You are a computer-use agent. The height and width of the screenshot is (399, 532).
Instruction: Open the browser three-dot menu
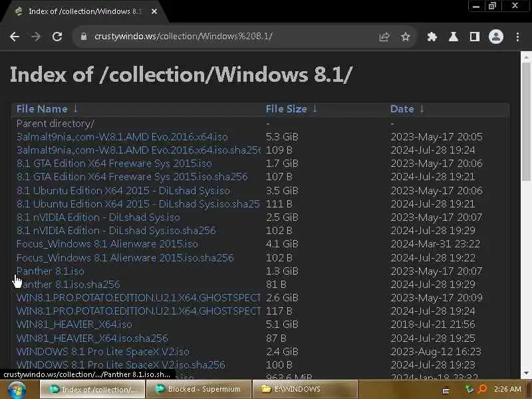pyautogui.click(x=517, y=37)
